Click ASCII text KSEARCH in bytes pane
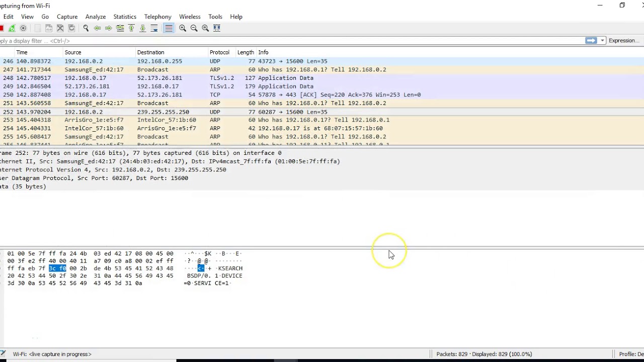 [230, 268]
